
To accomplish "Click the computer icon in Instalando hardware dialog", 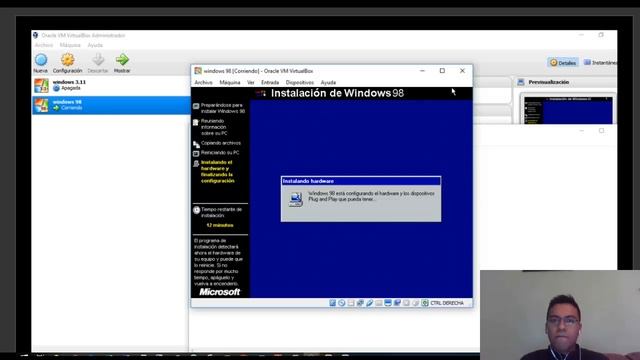I will tap(296, 199).
